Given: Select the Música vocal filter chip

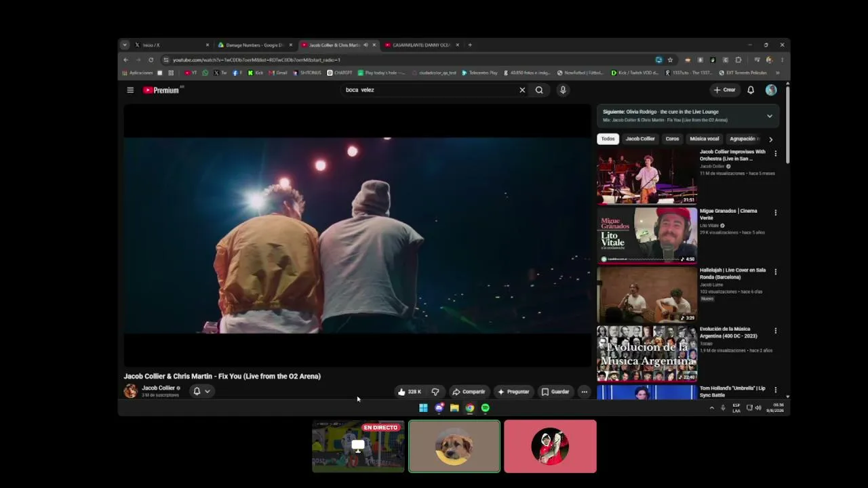Looking at the screenshot, I should pos(704,139).
